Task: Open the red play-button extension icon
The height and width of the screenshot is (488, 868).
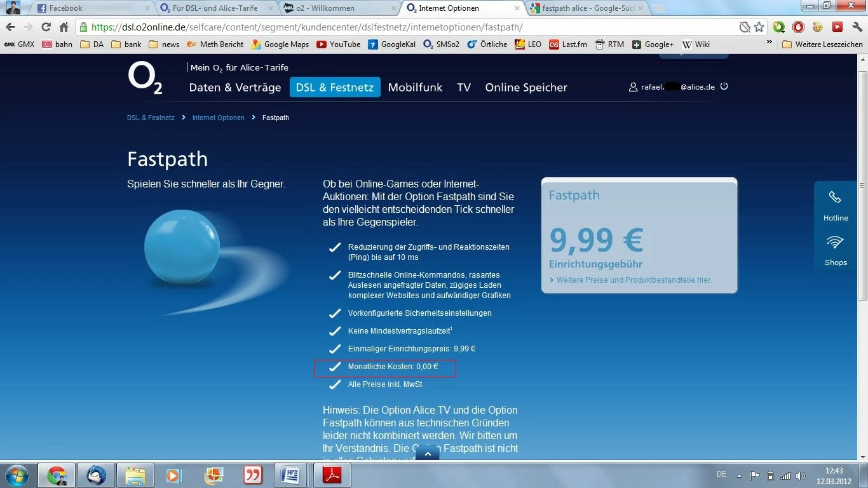Action: (837, 27)
